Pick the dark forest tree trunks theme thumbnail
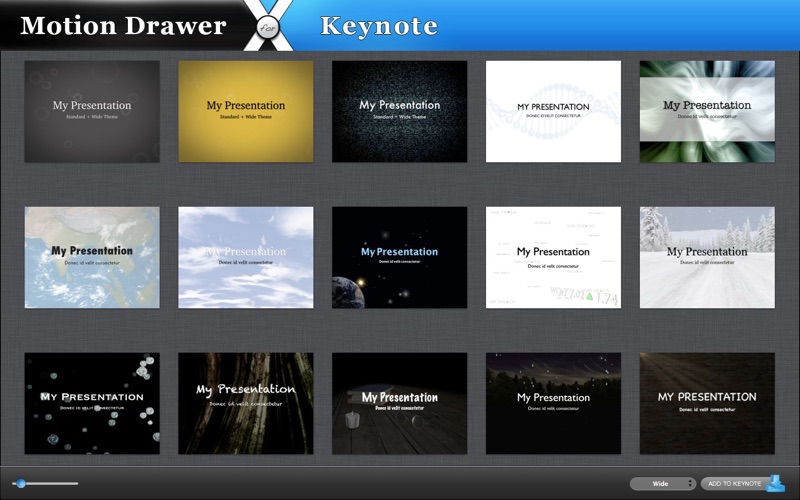Screen dimensions: 800x500 [246, 403]
